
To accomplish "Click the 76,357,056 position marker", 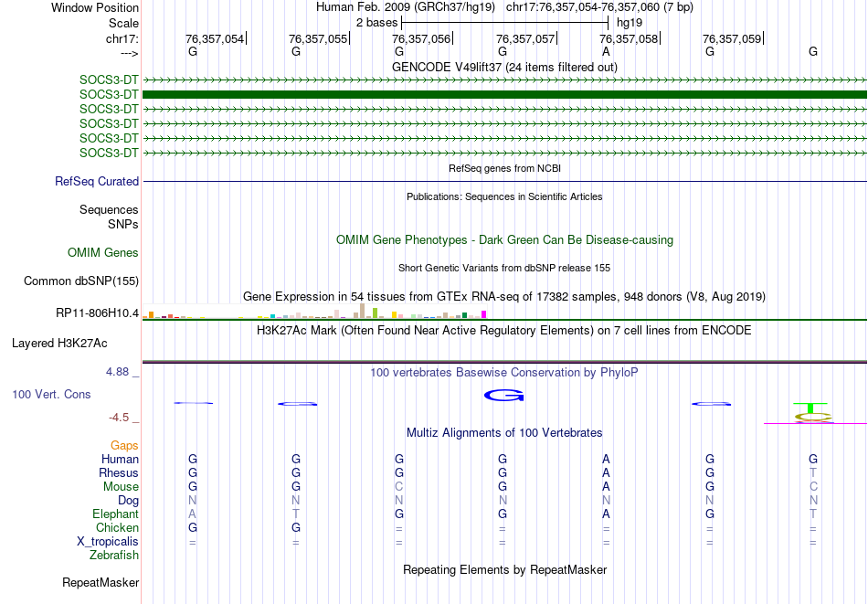I will pyautogui.click(x=421, y=38).
